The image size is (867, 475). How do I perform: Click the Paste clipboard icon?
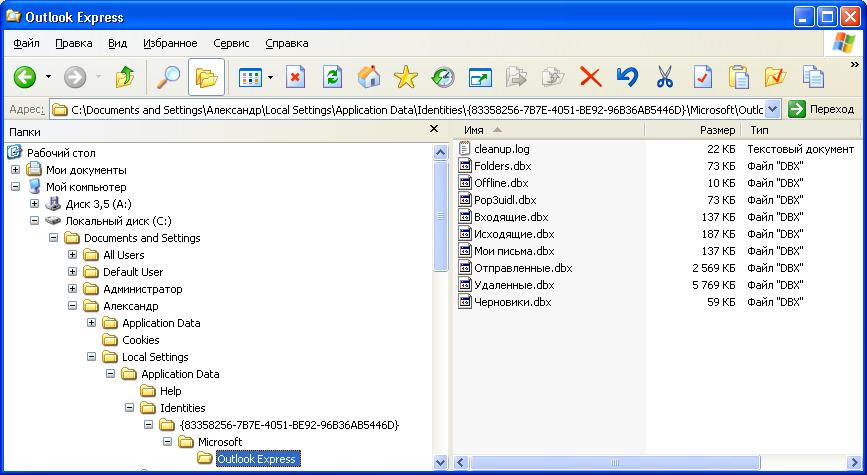[x=739, y=77]
